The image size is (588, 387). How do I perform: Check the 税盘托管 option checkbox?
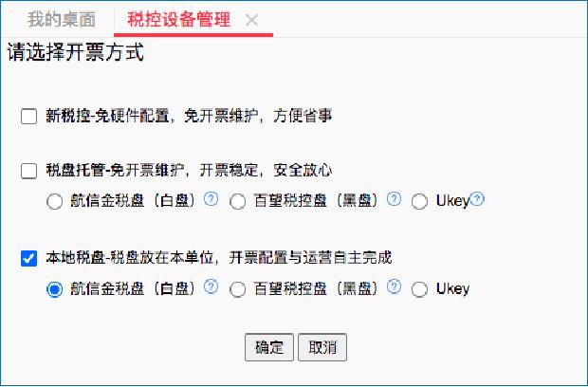click(28, 171)
